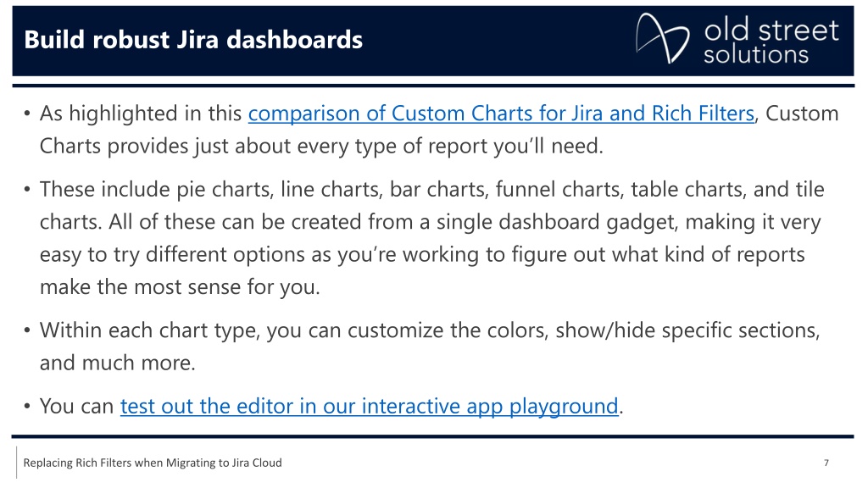Click the slide number 7
Screen dimensions: 868x488
pyautogui.click(x=826, y=463)
